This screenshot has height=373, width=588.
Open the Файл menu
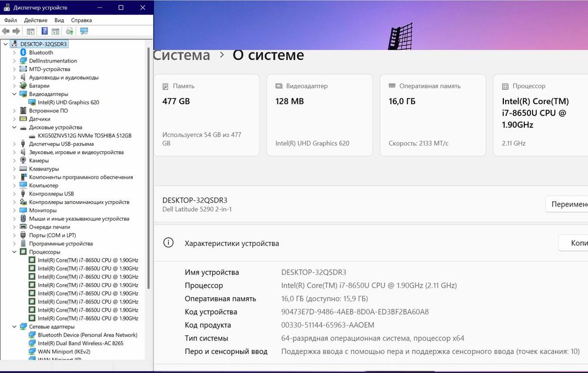[x=11, y=20]
